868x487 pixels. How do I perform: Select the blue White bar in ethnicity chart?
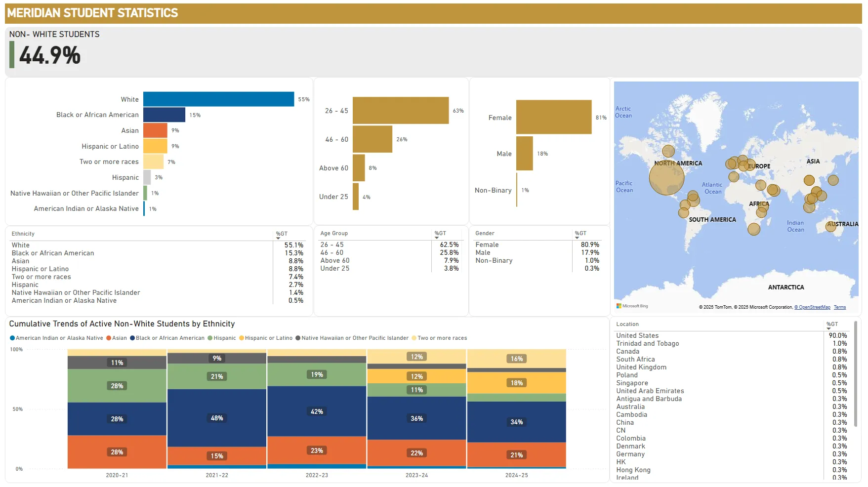[218, 99]
